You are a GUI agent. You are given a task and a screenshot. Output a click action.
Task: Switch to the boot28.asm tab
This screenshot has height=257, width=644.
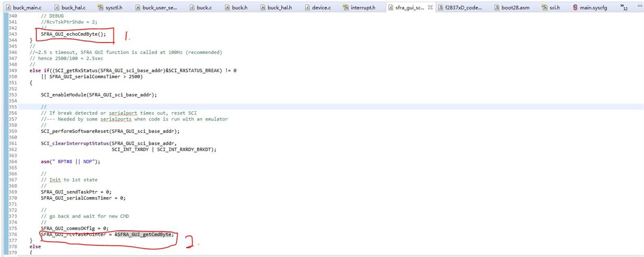pos(512,8)
